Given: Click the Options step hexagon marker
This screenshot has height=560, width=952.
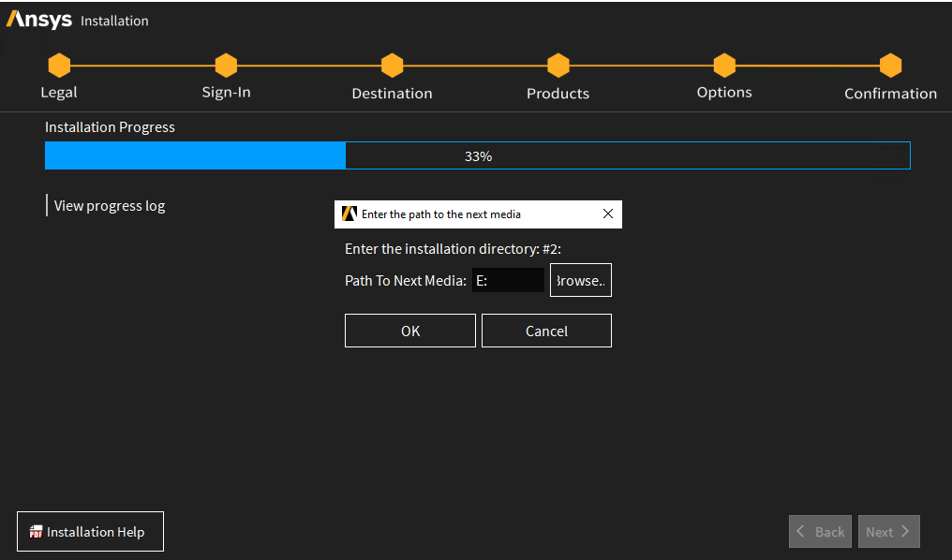Looking at the screenshot, I should (x=724, y=66).
